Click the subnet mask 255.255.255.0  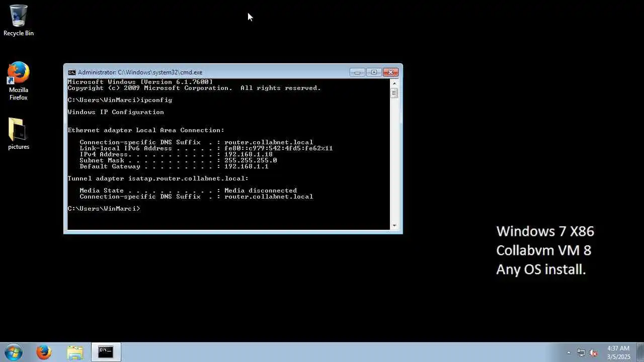point(251,160)
